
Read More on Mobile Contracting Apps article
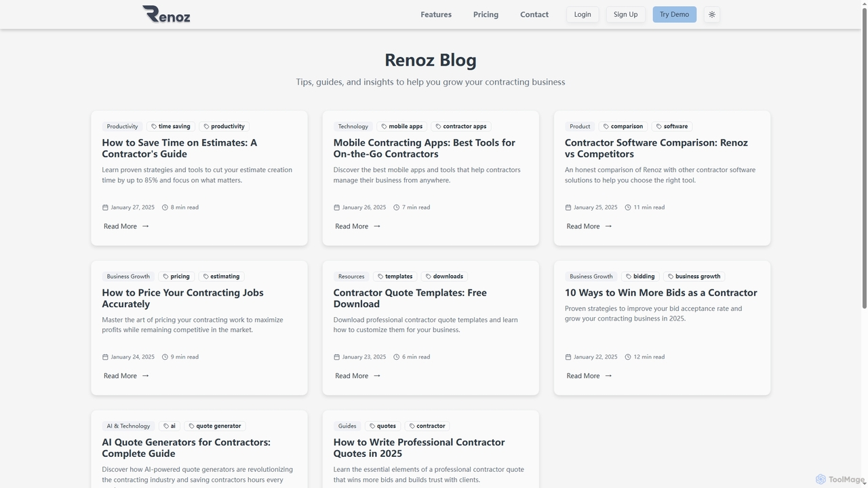357,226
